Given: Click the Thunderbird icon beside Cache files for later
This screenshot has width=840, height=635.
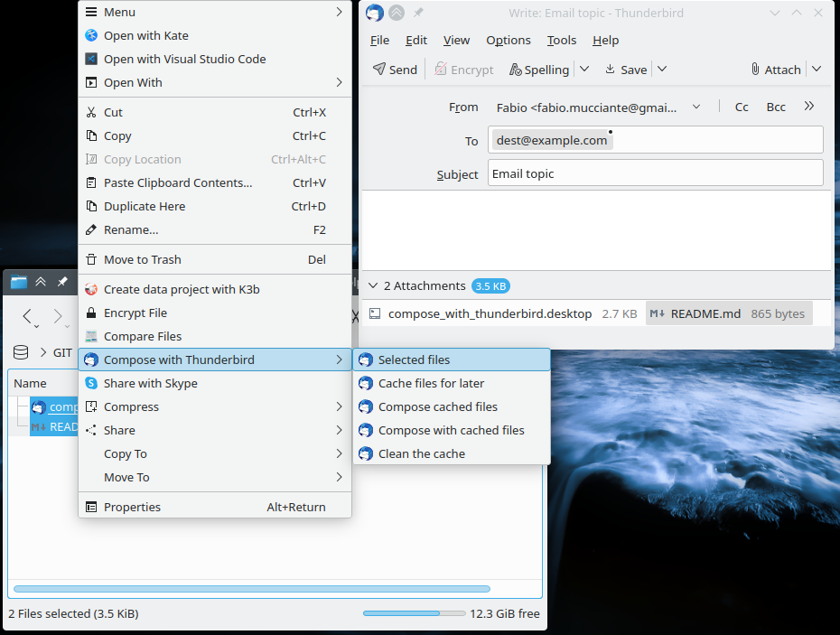Looking at the screenshot, I should tap(366, 383).
